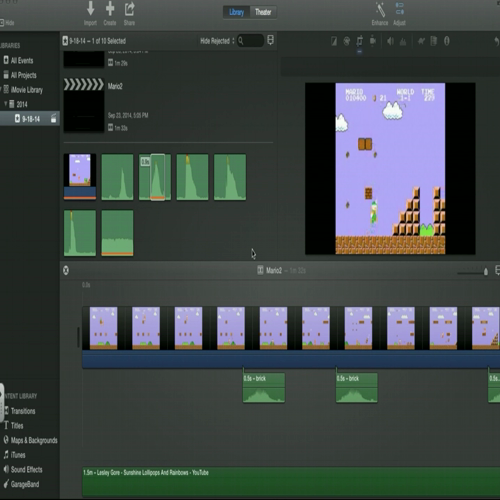Open the Color Correction palette icon
The image size is (500, 500).
(x=347, y=41)
